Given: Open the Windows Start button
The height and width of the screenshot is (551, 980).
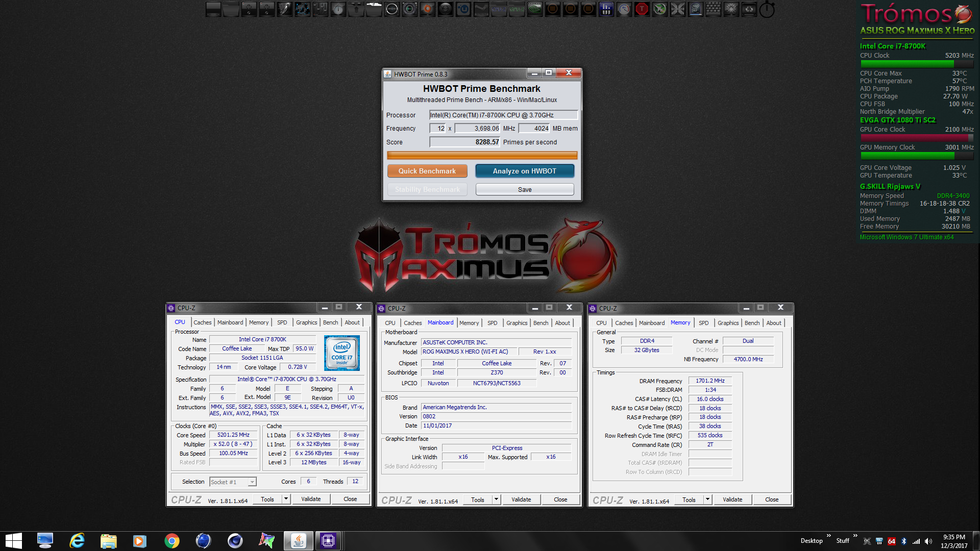Looking at the screenshot, I should tap(14, 541).
